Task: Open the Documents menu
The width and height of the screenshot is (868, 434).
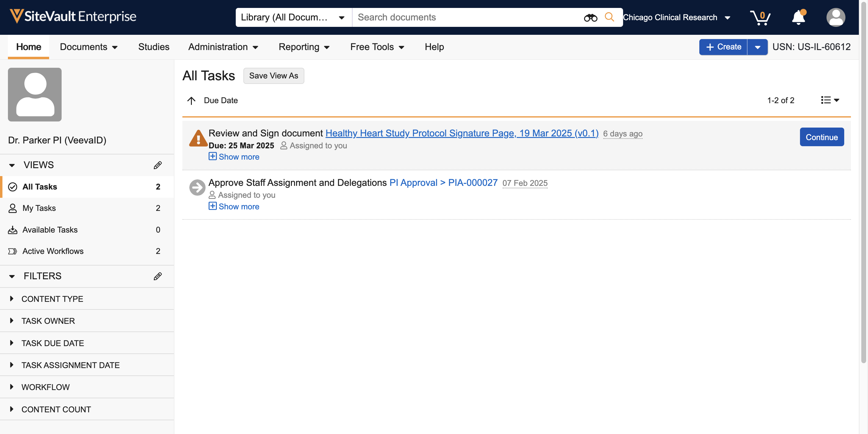Action: click(x=89, y=47)
